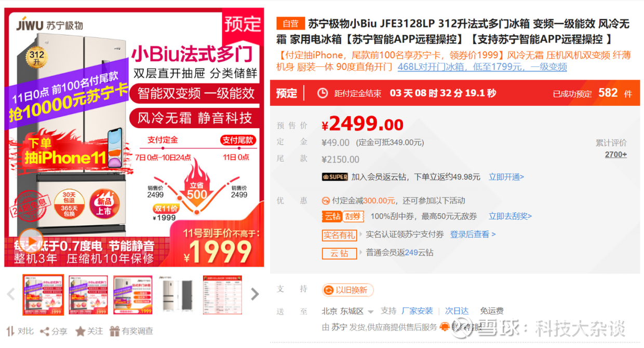This screenshot has height=348, width=644.
Task: Select the fourth thumbnail with side view
Action: (178, 295)
